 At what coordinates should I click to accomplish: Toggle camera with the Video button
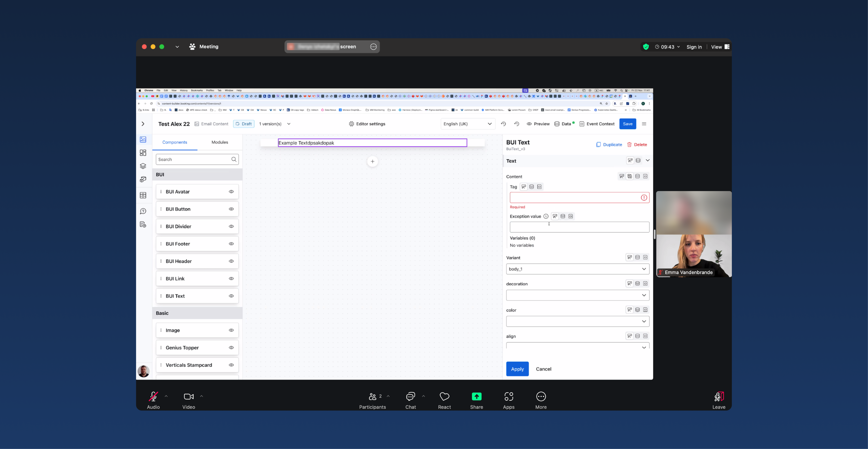pyautogui.click(x=189, y=400)
